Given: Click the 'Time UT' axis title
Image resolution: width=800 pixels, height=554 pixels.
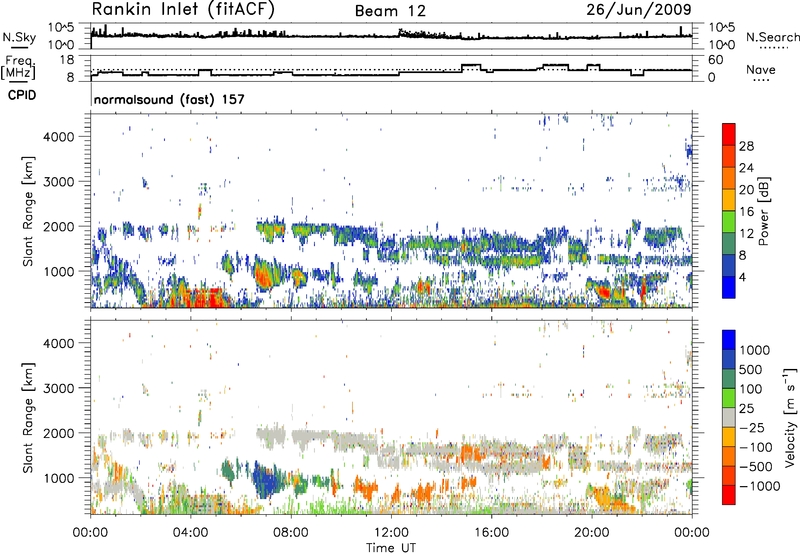Looking at the screenshot, I should point(391,548).
